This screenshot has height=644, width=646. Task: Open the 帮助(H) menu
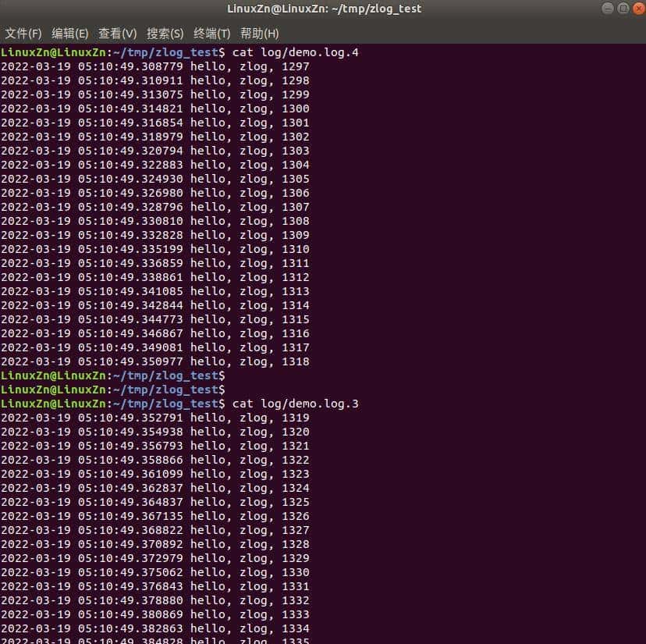260,34
